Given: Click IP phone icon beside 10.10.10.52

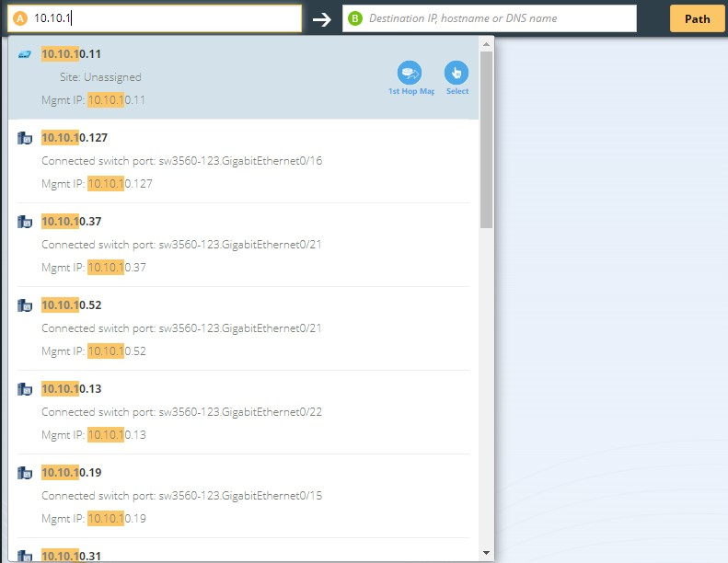Looking at the screenshot, I should 25,305.
